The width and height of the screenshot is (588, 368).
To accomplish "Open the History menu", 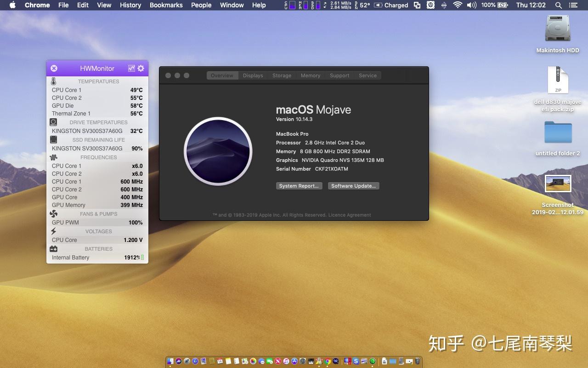I will [130, 5].
